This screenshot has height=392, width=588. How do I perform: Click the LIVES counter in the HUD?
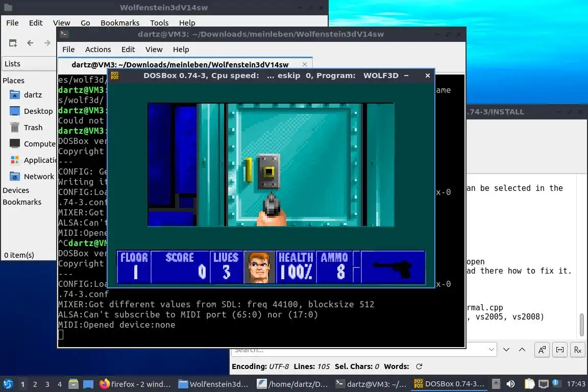pos(226,267)
